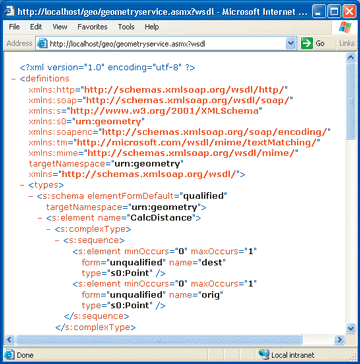Collapse the s:complexType node
The width and height of the screenshot is (360, 364).
[49, 229]
